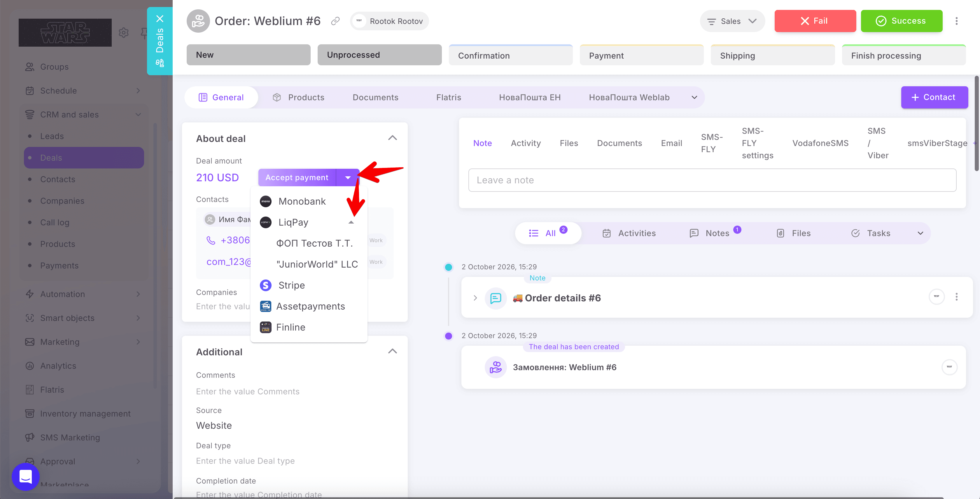Viewport: 980px width, 499px height.
Task: Show Files in the timeline filter
Action: [x=793, y=233]
